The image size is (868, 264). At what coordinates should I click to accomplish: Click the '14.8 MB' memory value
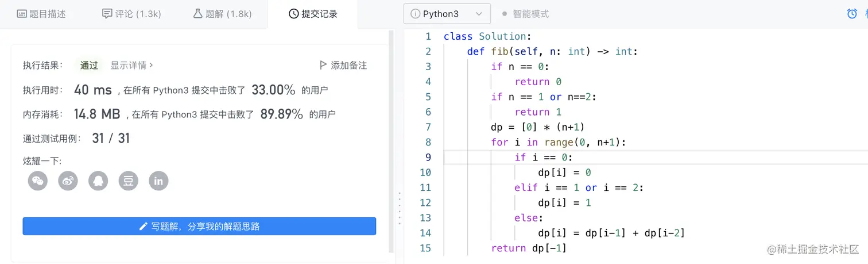click(x=97, y=114)
